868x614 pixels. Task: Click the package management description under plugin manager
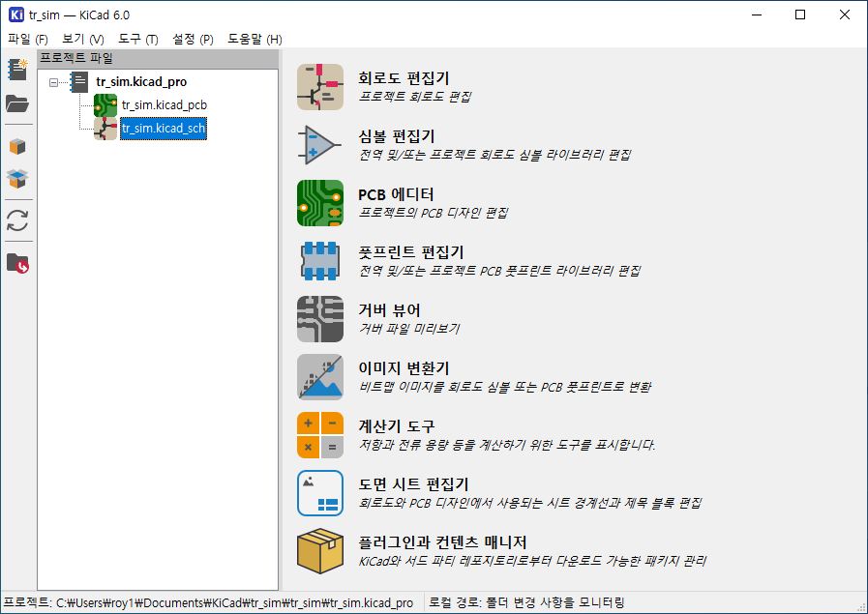[x=532, y=561]
